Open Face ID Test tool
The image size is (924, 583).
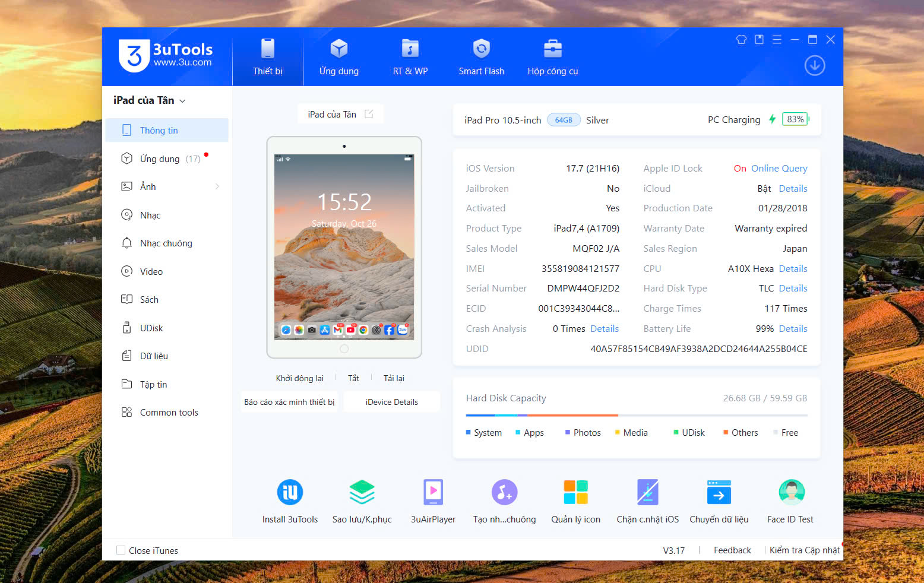(x=790, y=502)
